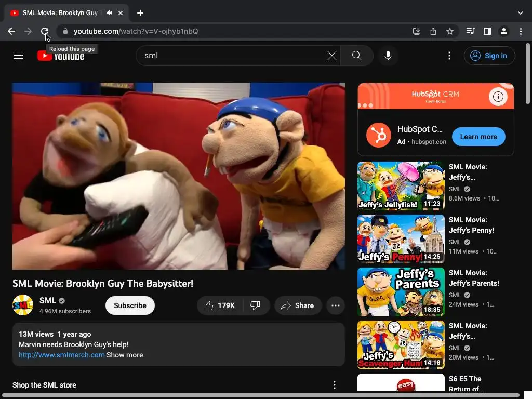
Task: Open YouTube settings three-dot menu
Action: 449,55
